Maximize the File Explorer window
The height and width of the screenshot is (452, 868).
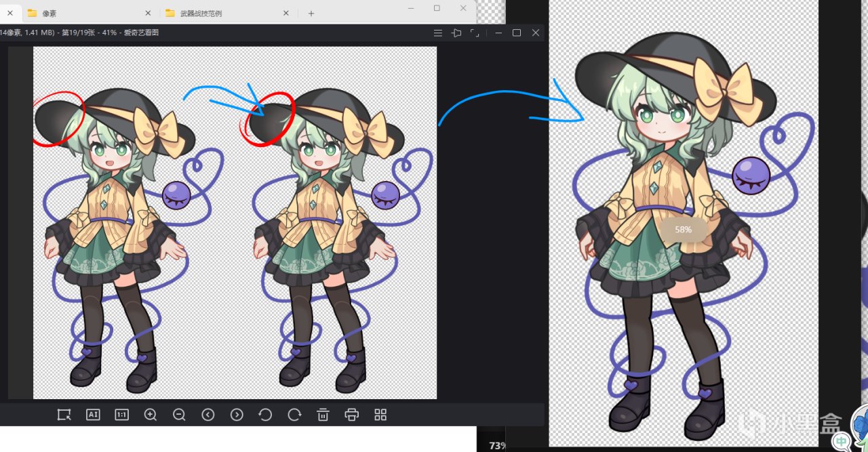[x=437, y=7]
